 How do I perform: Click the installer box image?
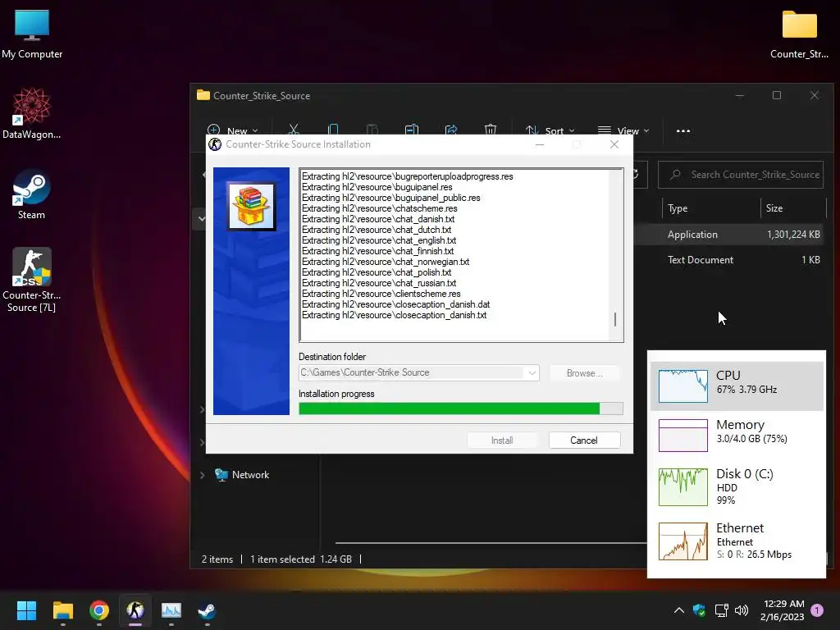[x=251, y=206]
